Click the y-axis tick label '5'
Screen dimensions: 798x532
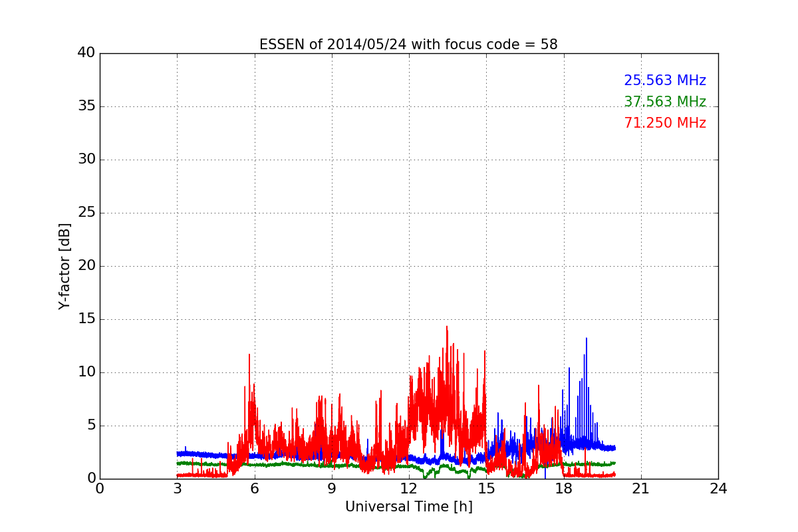pos(91,426)
